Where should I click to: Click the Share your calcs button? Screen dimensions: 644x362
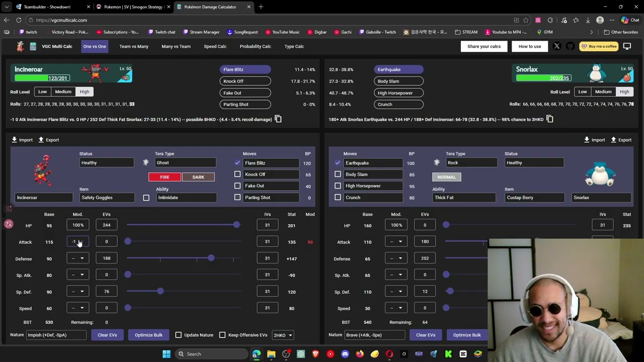point(484,46)
